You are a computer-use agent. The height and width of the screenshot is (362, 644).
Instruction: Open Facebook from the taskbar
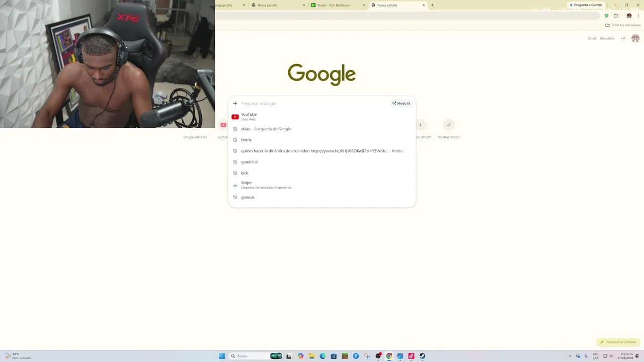pyautogui.click(x=356, y=356)
